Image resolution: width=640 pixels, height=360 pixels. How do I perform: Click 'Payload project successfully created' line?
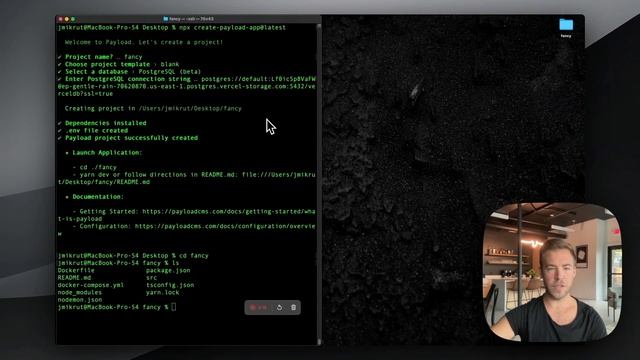[128, 138]
